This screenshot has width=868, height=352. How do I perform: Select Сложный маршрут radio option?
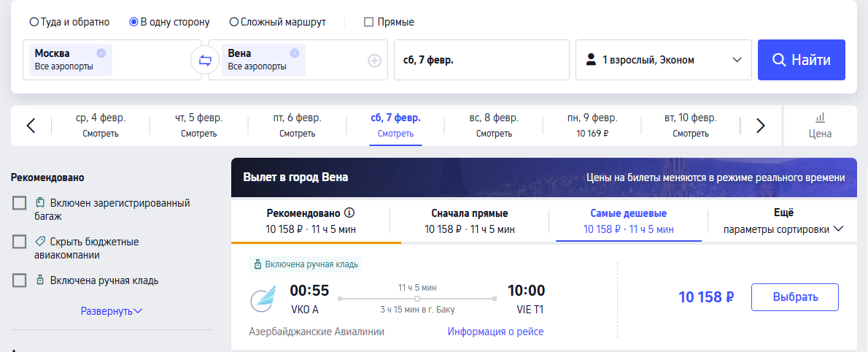pos(233,22)
